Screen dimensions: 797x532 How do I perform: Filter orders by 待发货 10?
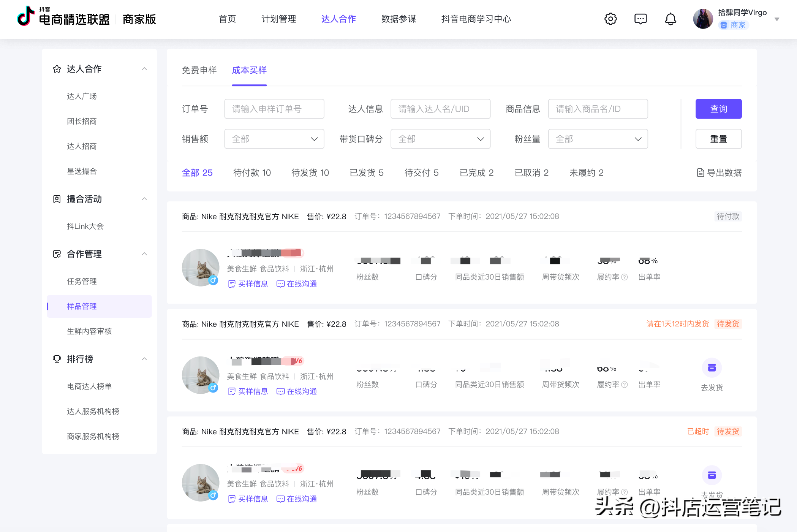(x=310, y=173)
